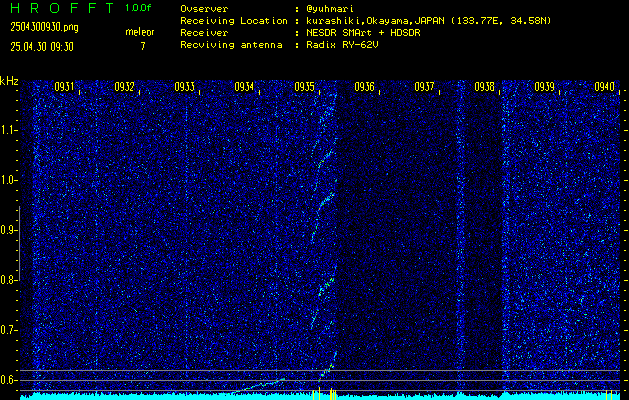Click the observer name @yuhmari
The width and height of the screenshot is (629, 400).
tap(330, 9)
